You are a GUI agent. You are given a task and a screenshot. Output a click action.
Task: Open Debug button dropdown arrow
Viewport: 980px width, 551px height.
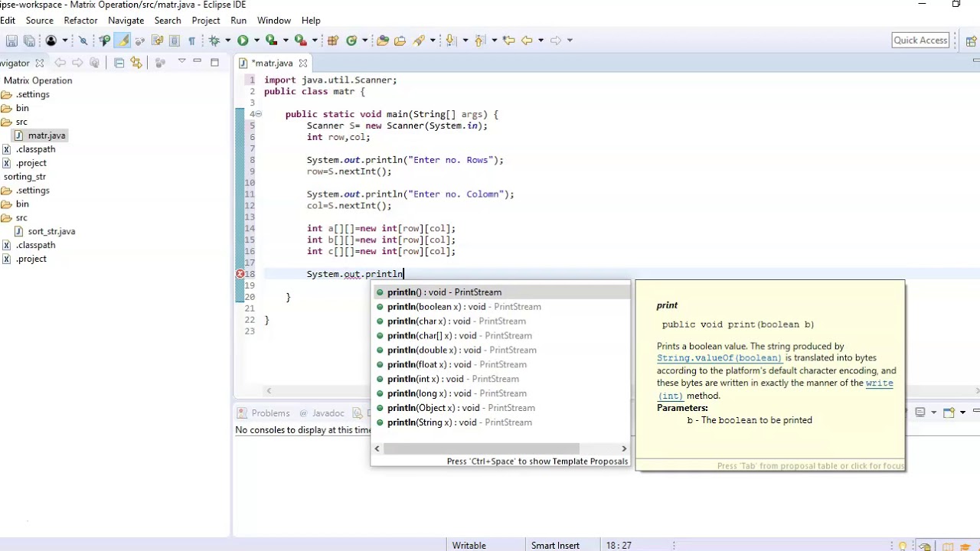click(228, 41)
